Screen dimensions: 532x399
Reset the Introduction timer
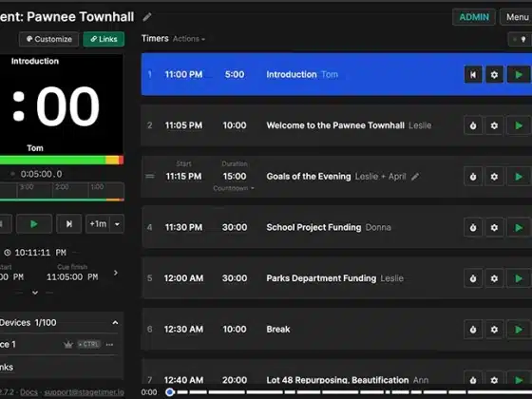[x=473, y=75]
